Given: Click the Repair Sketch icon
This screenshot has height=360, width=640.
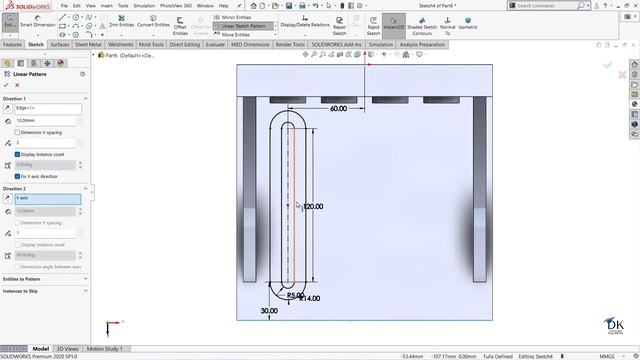Looking at the screenshot, I should (x=339, y=26).
